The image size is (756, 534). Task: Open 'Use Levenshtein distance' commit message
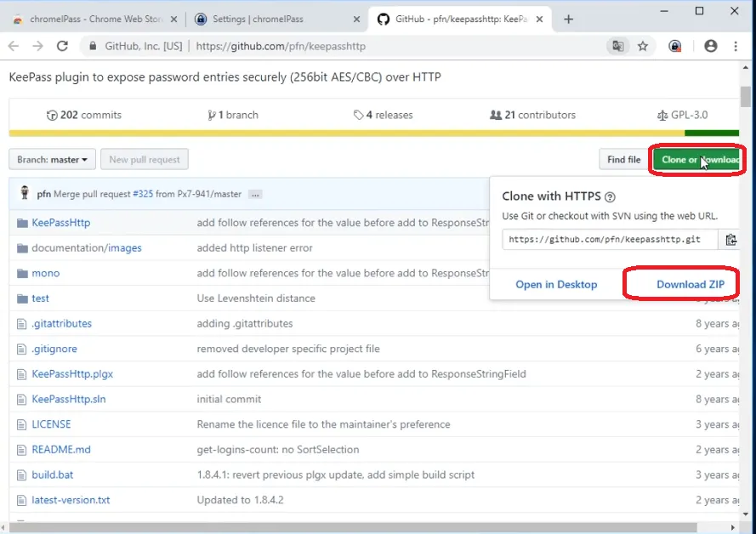tap(256, 298)
